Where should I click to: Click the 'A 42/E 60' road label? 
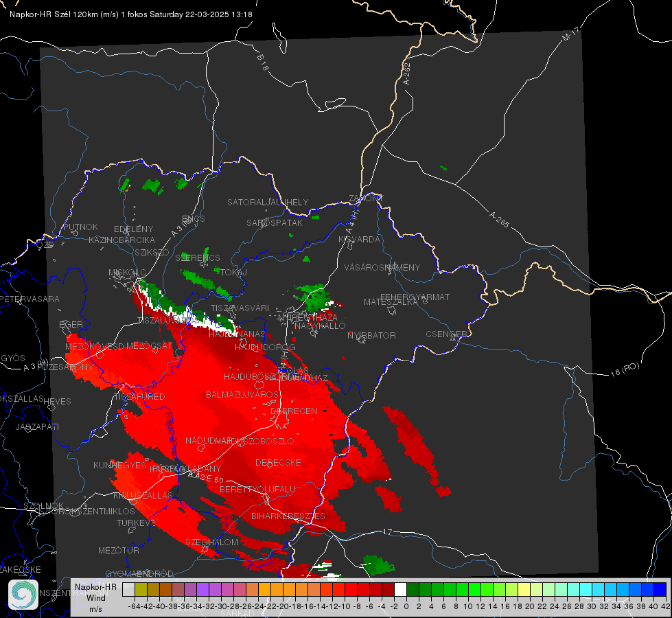206,477
